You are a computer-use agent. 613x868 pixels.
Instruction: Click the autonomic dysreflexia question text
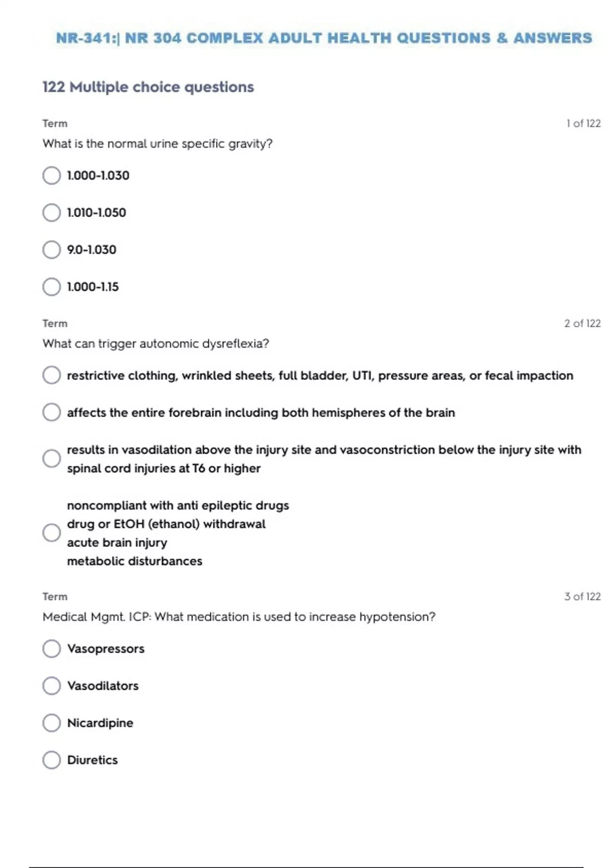(156, 344)
